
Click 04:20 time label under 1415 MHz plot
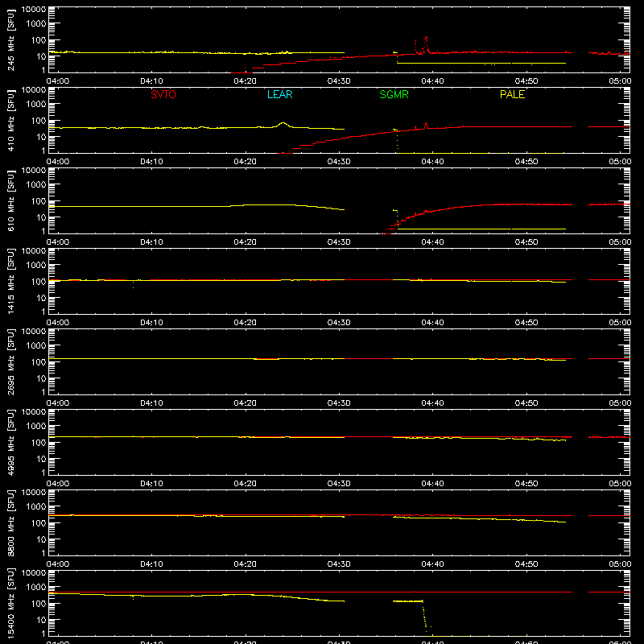point(245,323)
